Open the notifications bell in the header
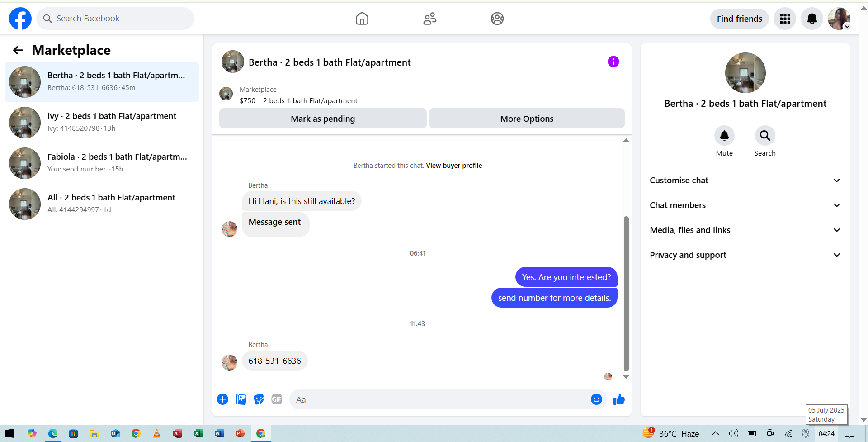Screen dimensions: 868x442 [x=812, y=19]
